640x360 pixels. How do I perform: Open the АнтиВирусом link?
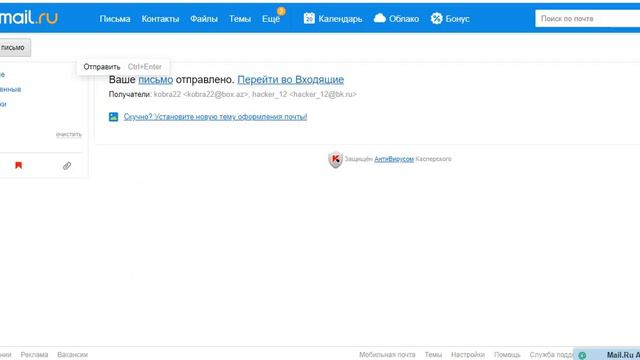pos(394,159)
